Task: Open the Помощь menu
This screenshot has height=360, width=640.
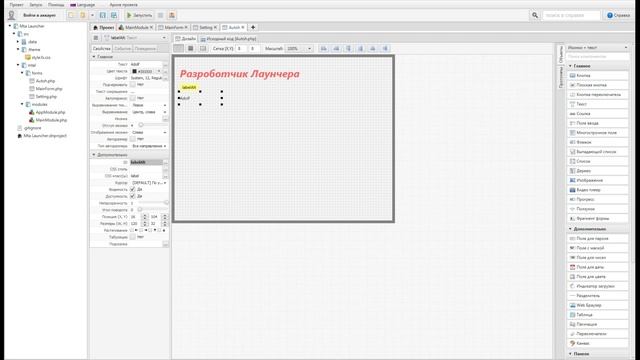Action: [x=56, y=4]
